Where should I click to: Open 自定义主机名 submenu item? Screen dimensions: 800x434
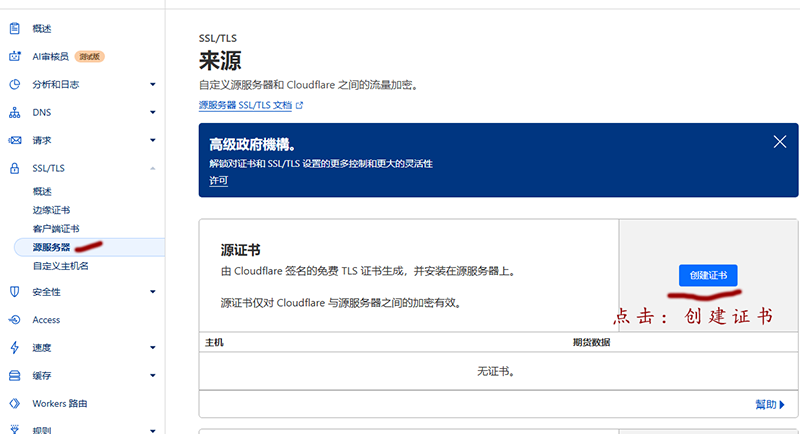(60, 266)
